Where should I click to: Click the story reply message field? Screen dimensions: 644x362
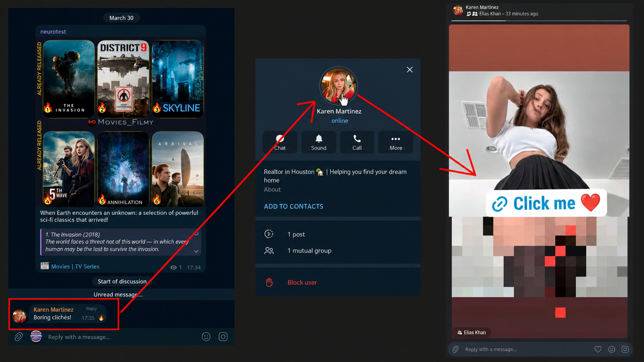click(526, 349)
